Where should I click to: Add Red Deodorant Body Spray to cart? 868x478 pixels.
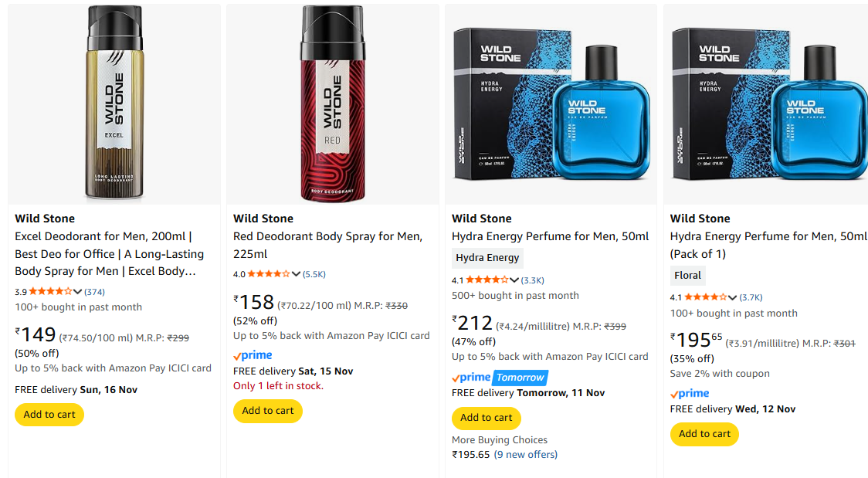[268, 411]
